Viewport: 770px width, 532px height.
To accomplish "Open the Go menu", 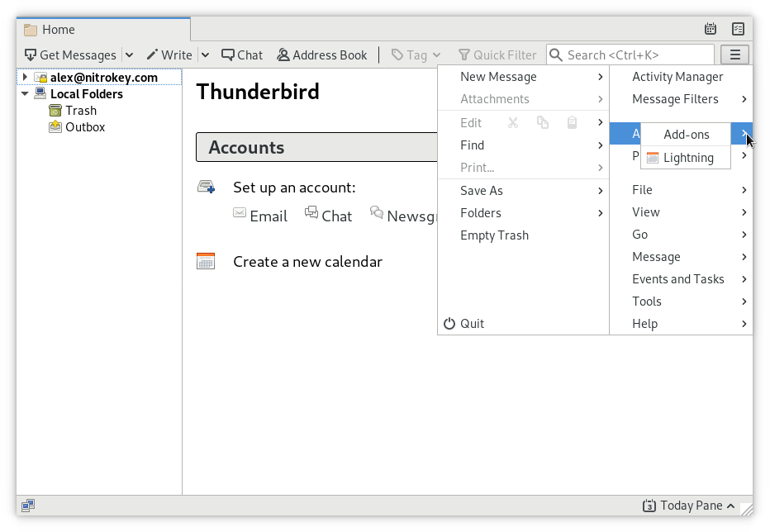I will pos(681,235).
